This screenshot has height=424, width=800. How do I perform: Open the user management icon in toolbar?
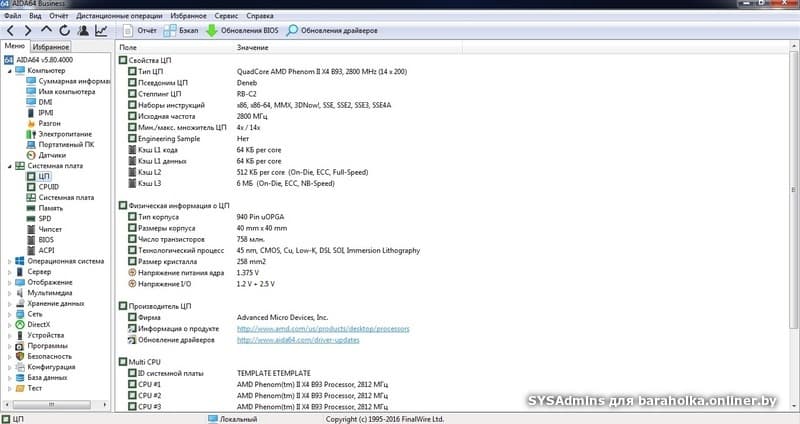point(83,31)
